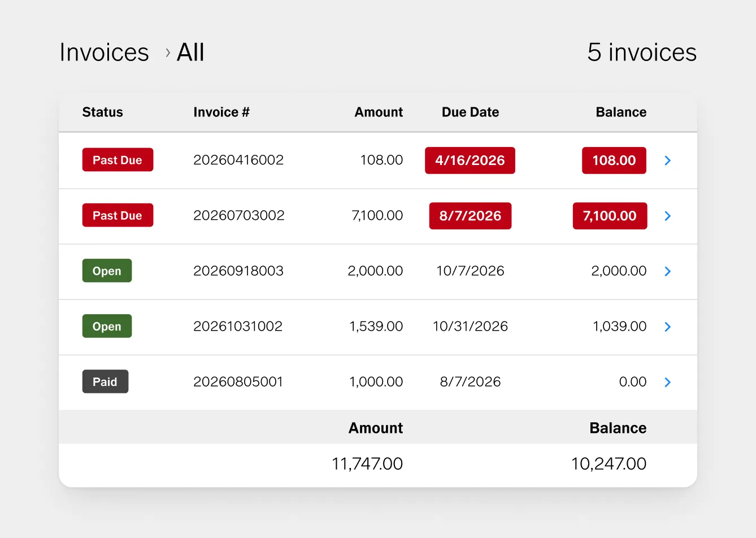This screenshot has height=538, width=756.
Task: Click the 10/31/2026 due date
Action: point(470,326)
